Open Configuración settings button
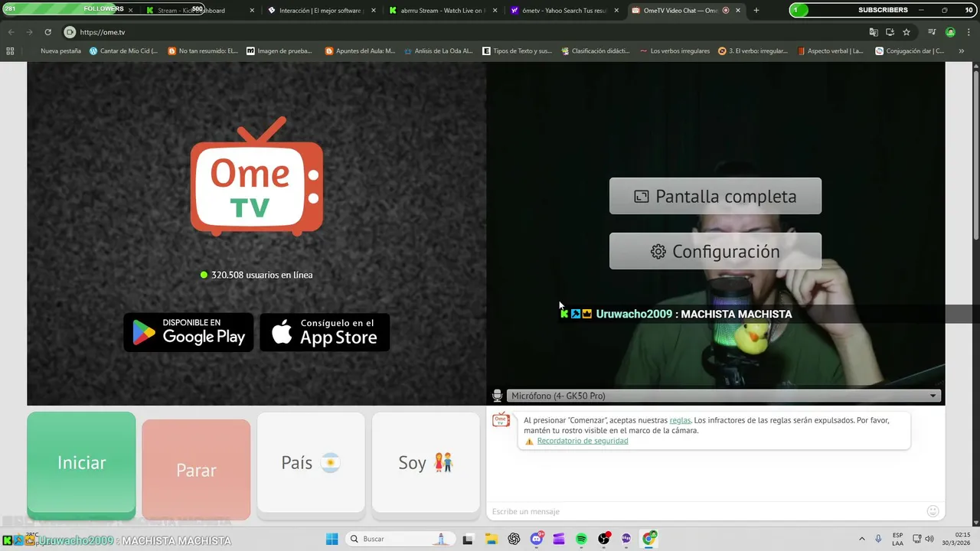Viewport: 980px width, 551px height. point(715,251)
